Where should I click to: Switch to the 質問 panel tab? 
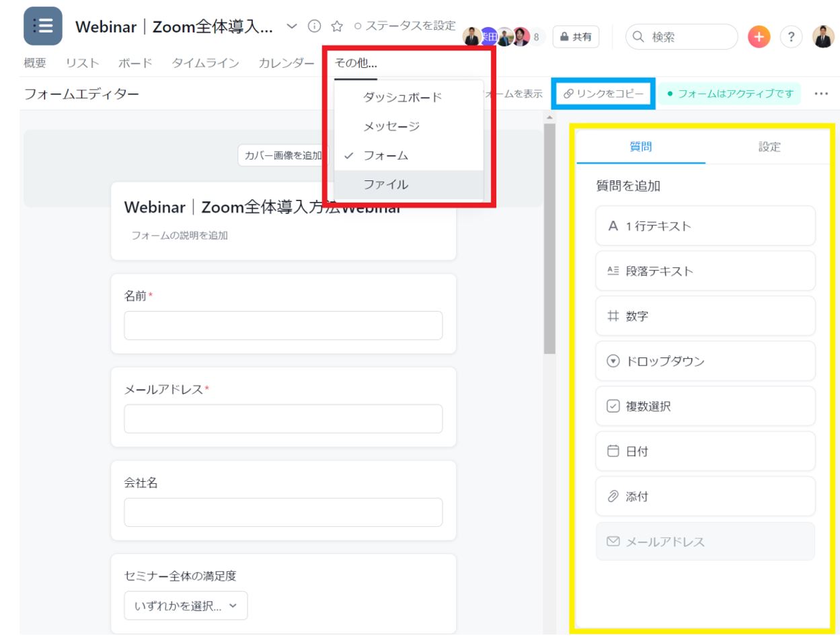click(640, 147)
